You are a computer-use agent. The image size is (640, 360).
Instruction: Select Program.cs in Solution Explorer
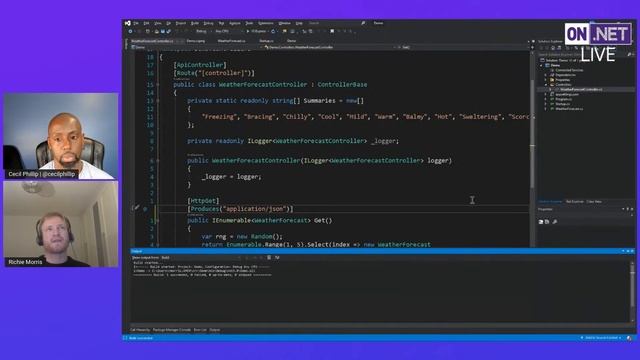point(563,99)
